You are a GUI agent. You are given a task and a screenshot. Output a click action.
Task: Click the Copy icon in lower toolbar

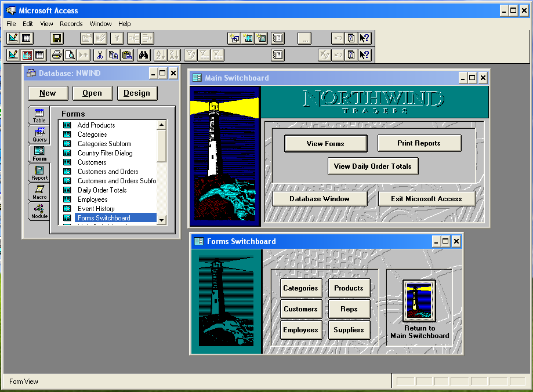tap(113, 55)
